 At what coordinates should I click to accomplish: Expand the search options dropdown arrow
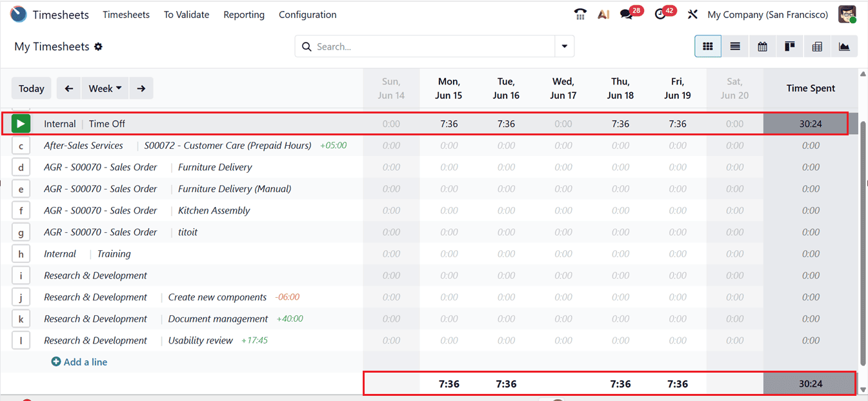pyautogui.click(x=565, y=46)
